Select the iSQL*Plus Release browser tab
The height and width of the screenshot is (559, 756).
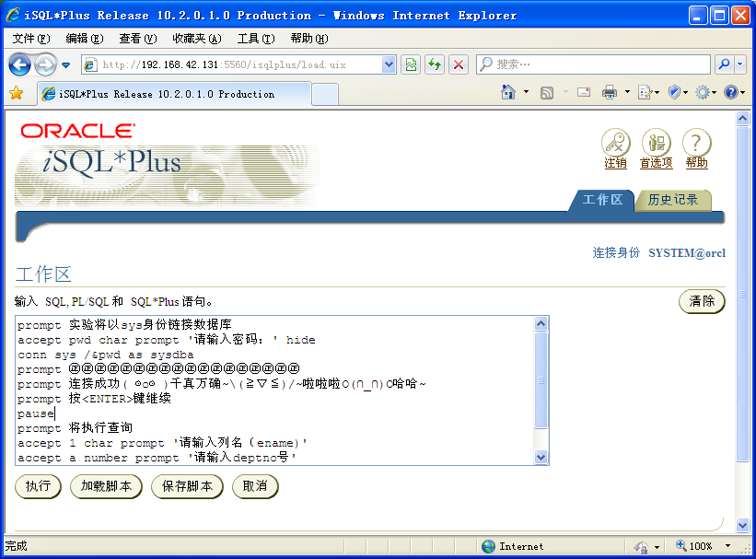(175, 94)
